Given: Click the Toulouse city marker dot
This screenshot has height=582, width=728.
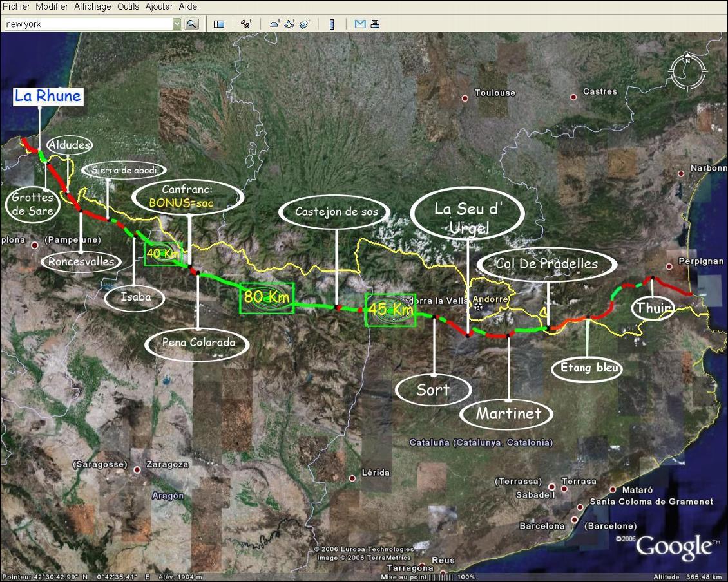Looking at the screenshot, I should pyautogui.click(x=465, y=99).
